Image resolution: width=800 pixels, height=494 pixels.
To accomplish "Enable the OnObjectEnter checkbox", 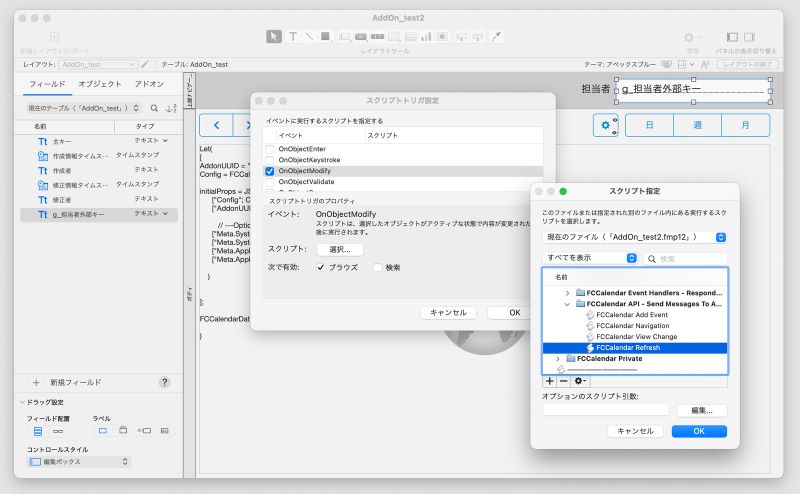I will (270, 149).
